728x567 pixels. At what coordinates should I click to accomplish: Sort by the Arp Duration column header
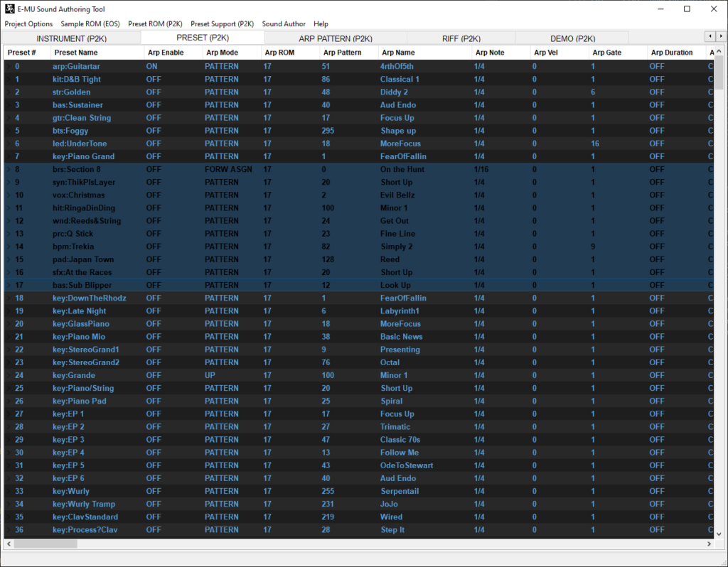click(x=677, y=53)
